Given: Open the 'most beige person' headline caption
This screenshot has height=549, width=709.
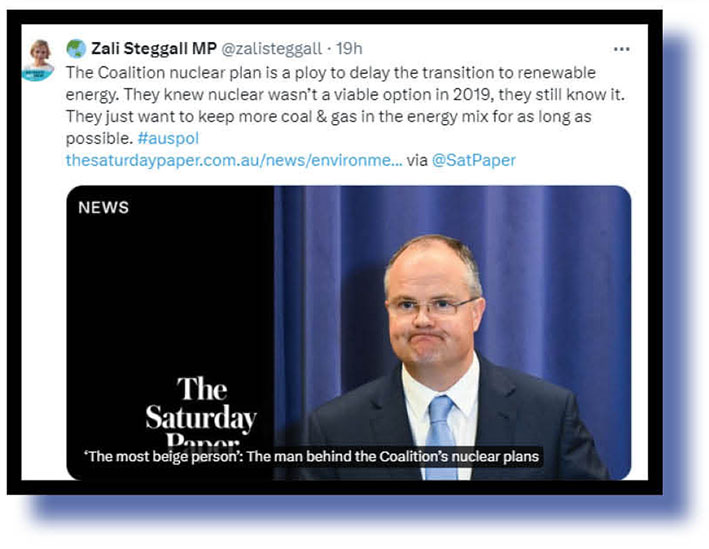Looking at the screenshot, I should tap(312, 456).
